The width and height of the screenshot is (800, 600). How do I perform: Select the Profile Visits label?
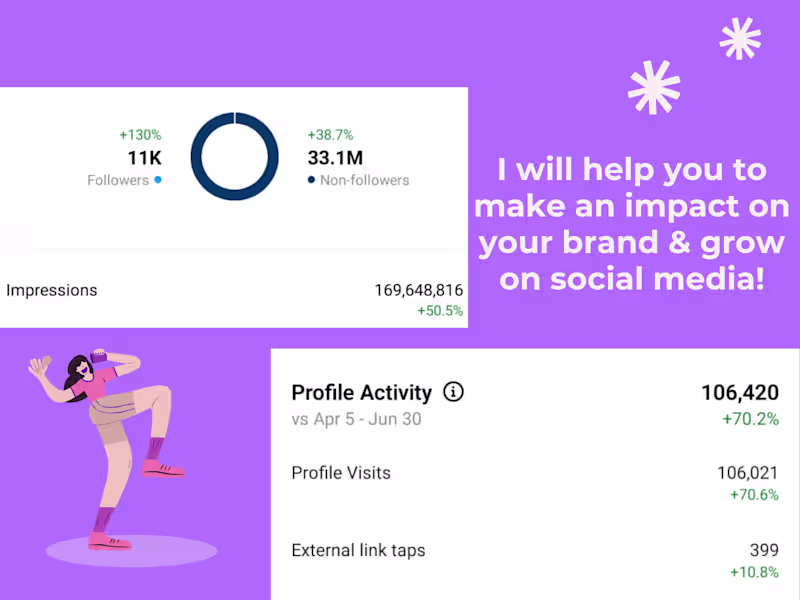341,473
